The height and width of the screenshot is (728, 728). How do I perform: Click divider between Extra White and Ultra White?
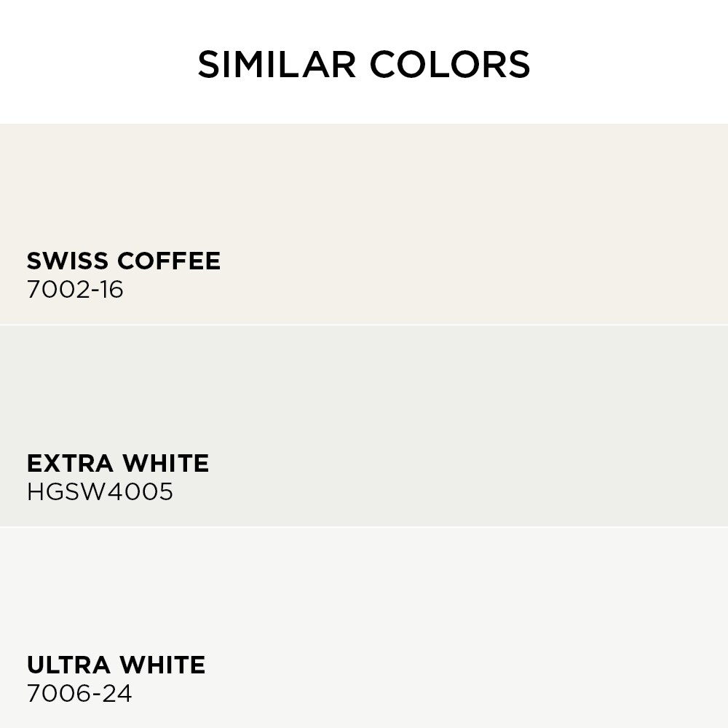[364, 527]
